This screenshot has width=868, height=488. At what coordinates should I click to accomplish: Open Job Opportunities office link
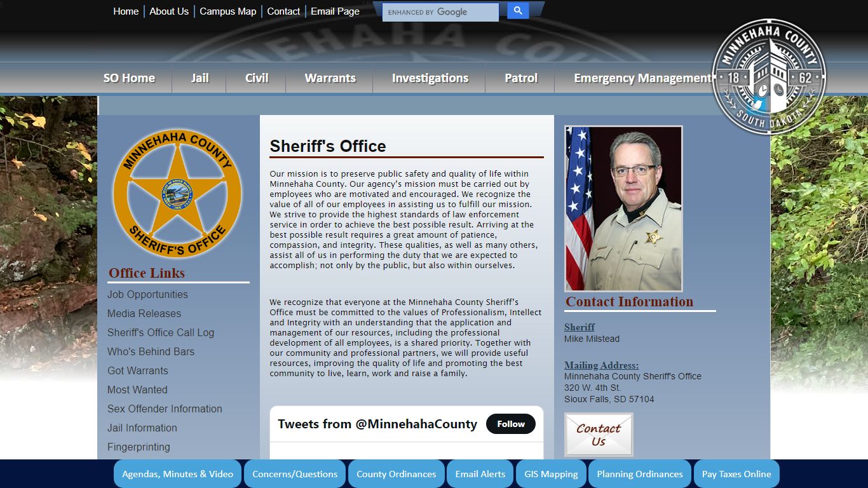click(147, 295)
